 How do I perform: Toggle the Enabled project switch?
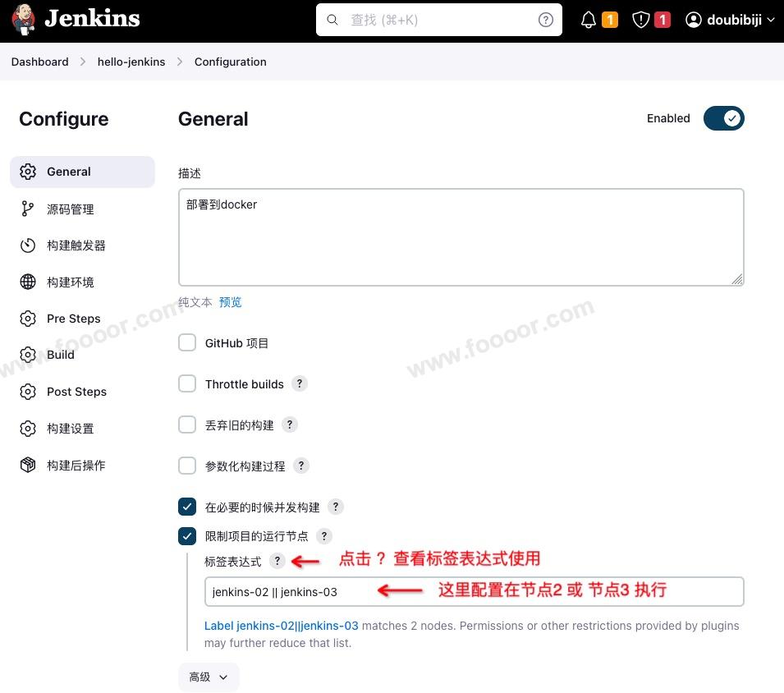(x=723, y=118)
